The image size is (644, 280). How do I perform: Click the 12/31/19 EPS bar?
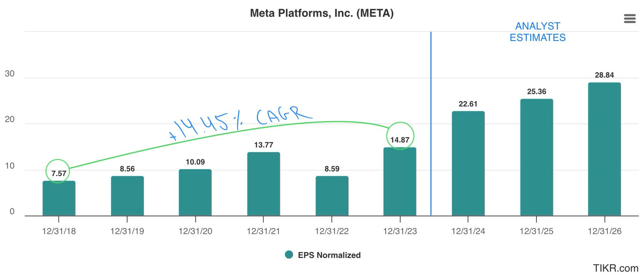coord(127,196)
